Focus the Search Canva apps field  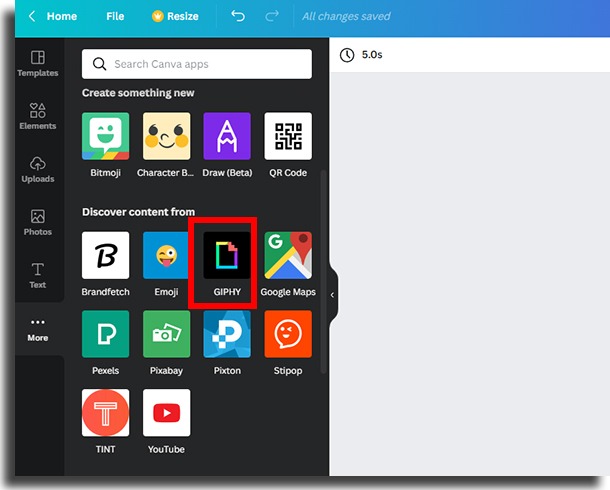(x=197, y=64)
